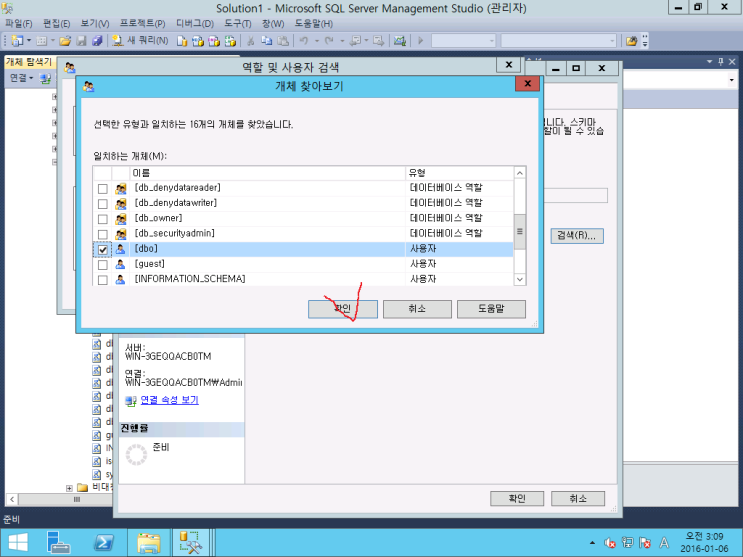
Task: Click the role icon beside [db_owner]
Action: 121,219
